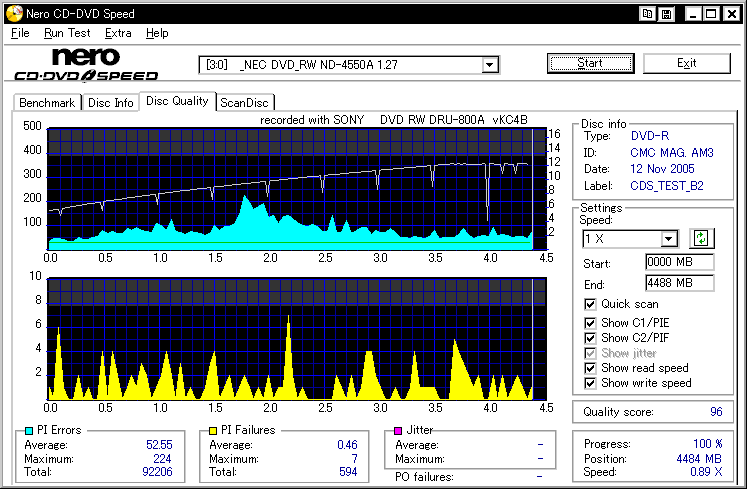Click the PI Errors graph area

tap(297, 189)
